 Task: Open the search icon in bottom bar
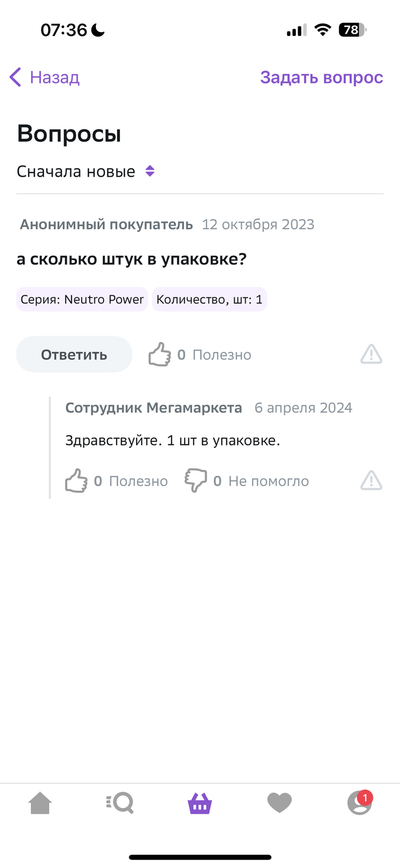click(x=119, y=803)
